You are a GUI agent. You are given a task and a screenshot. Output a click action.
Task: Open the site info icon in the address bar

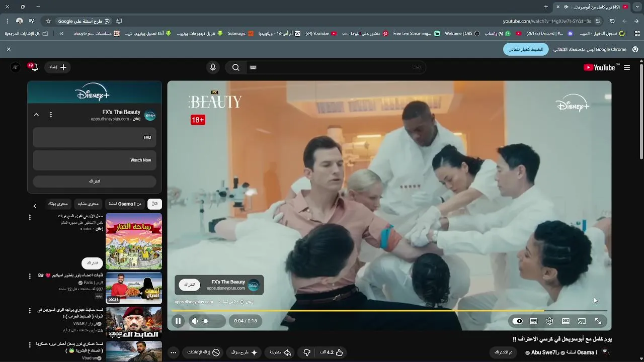[598, 21]
